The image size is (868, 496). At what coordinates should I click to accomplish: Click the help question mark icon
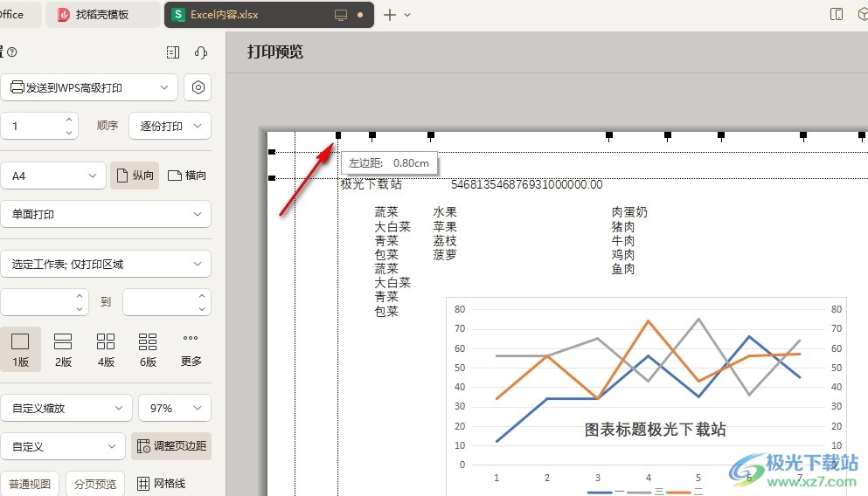12,52
